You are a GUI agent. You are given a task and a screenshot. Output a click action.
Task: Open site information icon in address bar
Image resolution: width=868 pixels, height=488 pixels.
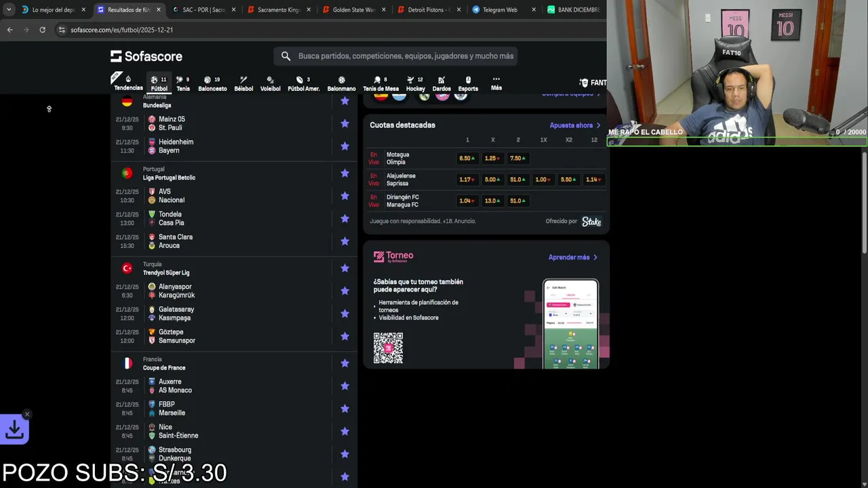point(62,30)
